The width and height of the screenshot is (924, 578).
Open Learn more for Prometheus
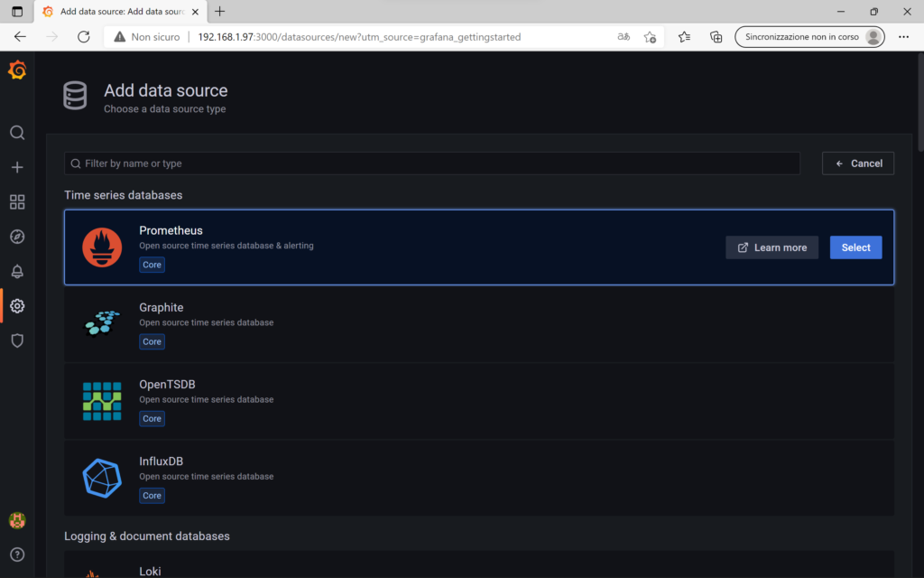pyautogui.click(x=772, y=247)
